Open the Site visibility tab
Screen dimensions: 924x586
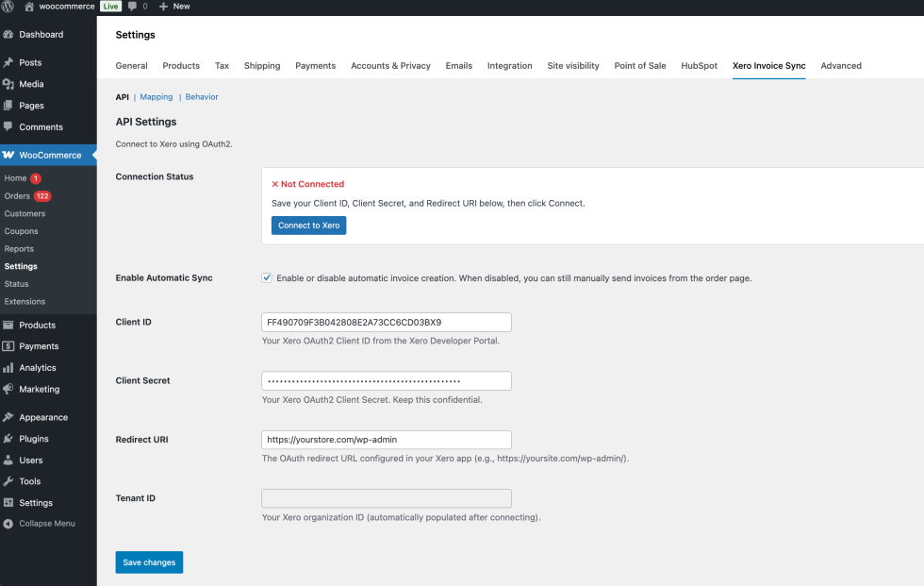pos(573,66)
